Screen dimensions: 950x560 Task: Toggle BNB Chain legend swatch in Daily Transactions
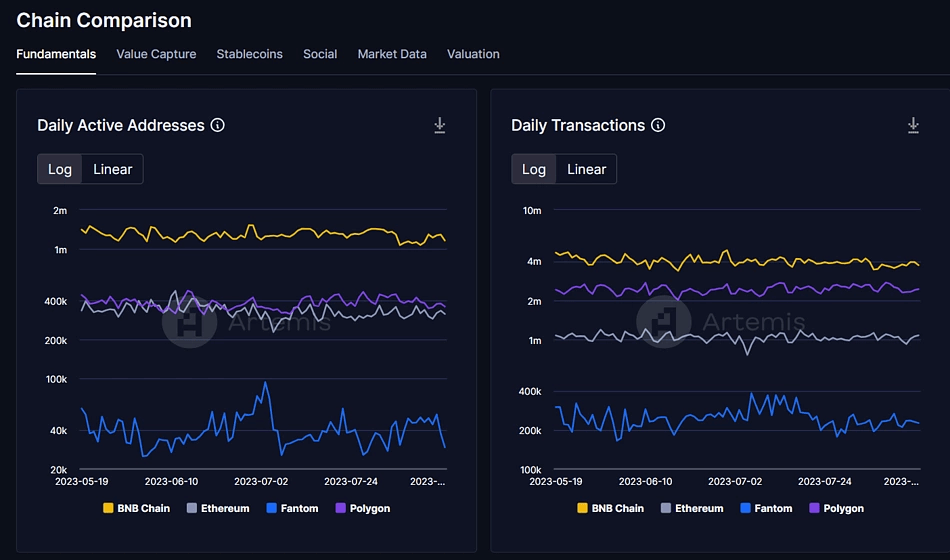click(x=582, y=508)
